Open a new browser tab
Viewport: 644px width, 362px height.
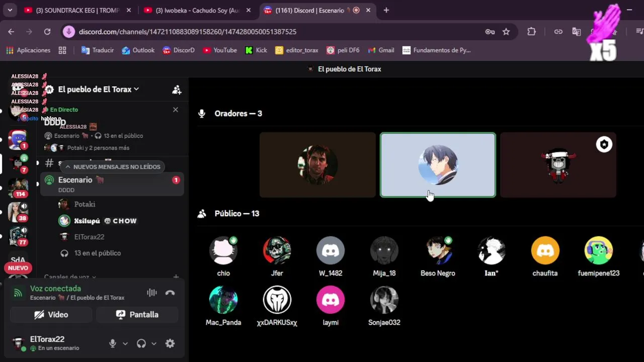click(386, 10)
